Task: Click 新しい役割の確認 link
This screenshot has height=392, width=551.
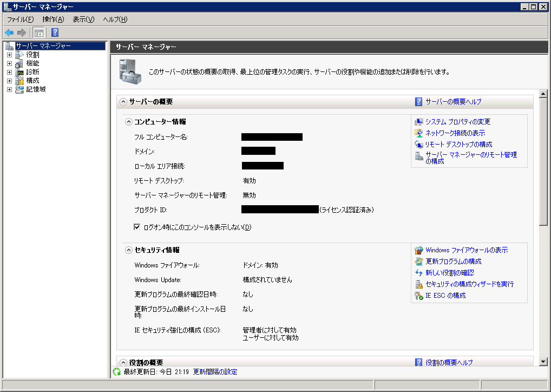Action: (x=450, y=272)
